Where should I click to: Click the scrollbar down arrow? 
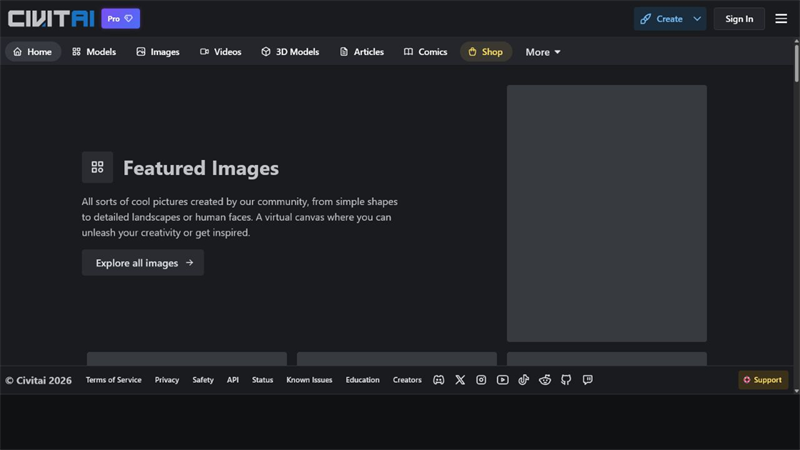(x=796, y=391)
